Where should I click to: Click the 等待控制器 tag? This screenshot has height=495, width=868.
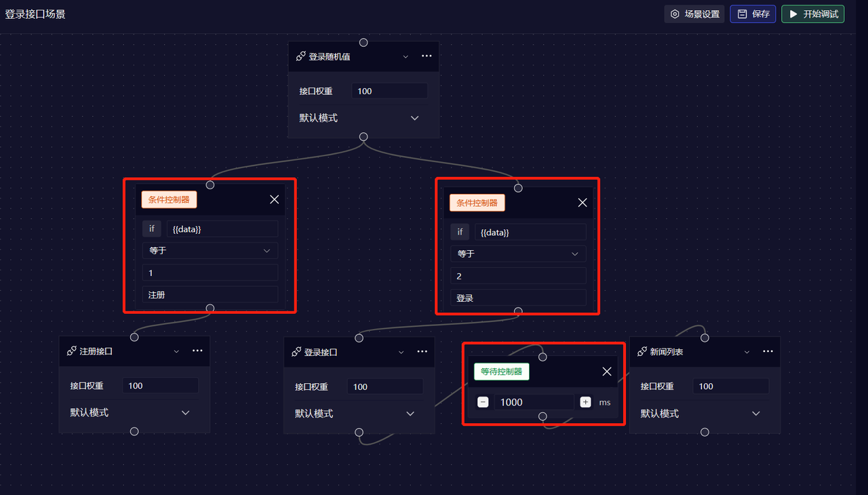[x=501, y=372]
